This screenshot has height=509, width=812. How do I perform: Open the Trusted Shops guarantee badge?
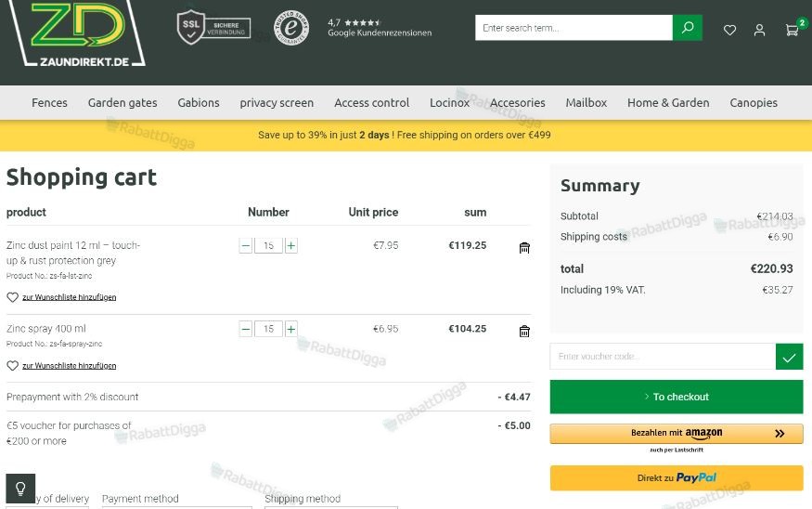click(x=291, y=28)
